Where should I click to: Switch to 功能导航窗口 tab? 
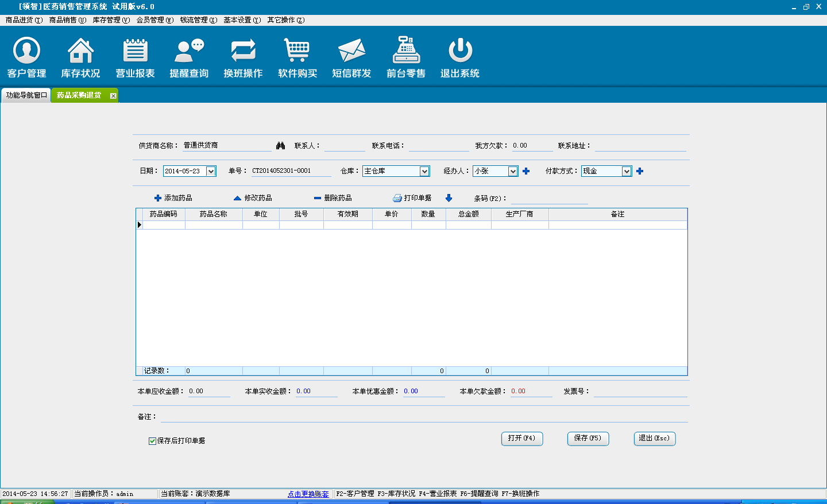[x=26, y=95]
